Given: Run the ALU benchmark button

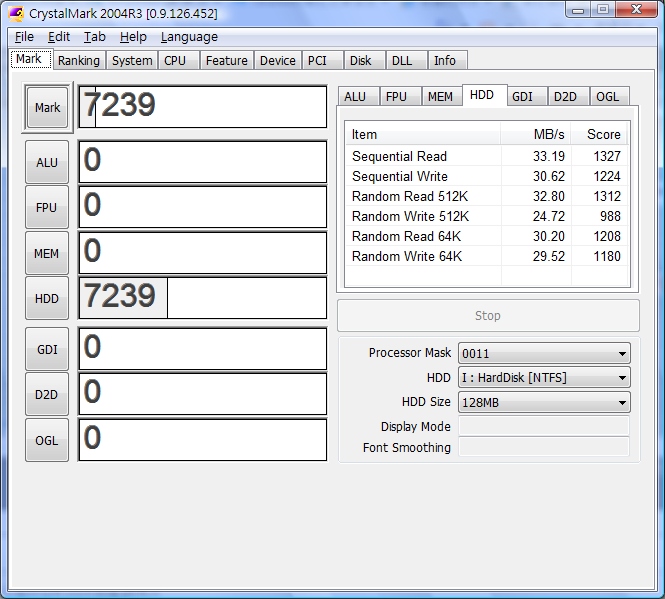Looking at the screenshot, I should tap(47, 162).
